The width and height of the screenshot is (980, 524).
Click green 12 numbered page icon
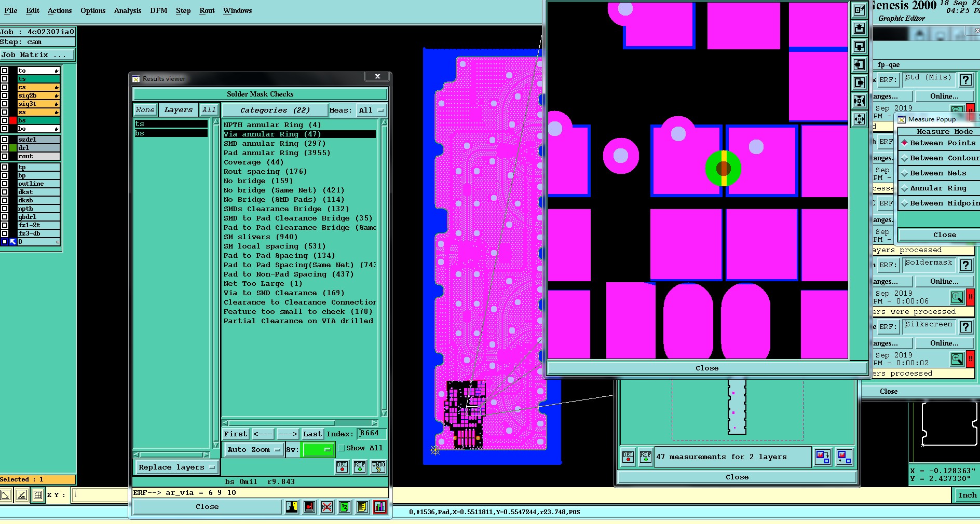pos(345,507)
